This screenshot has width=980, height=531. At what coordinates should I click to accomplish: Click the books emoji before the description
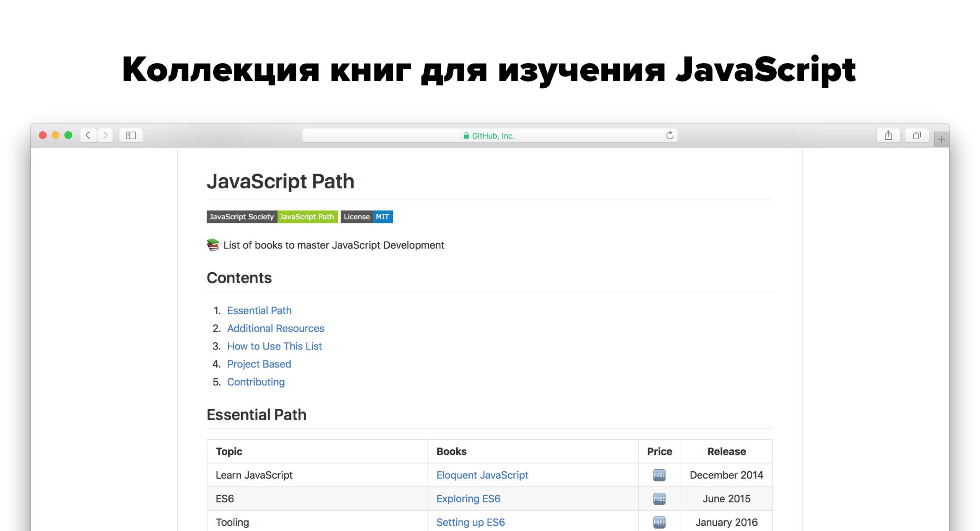[x=213, y=245]
